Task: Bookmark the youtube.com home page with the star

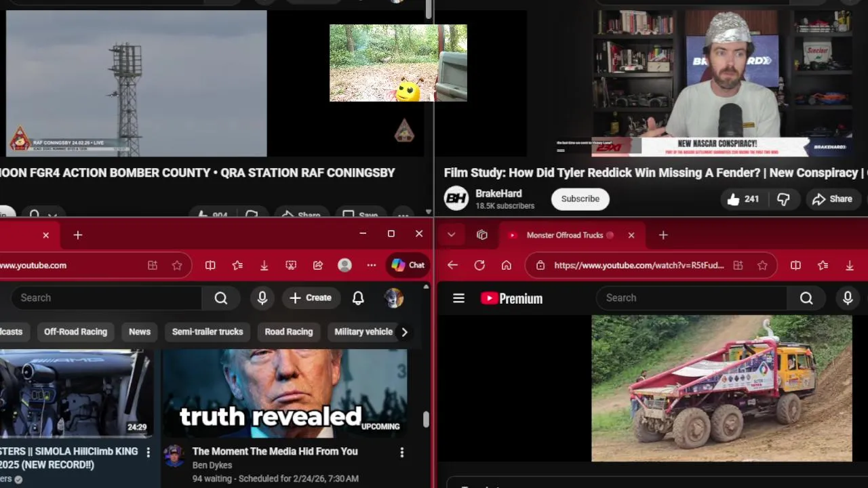Action: 177,266
